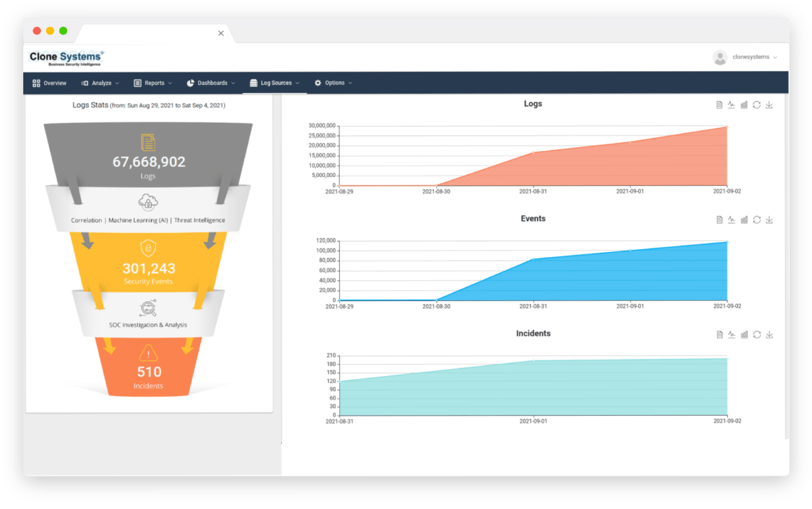Open the Dashboards menu
The width and height of the screenshot is (812, 509).
pyautogui.click(x=211, y=83)
